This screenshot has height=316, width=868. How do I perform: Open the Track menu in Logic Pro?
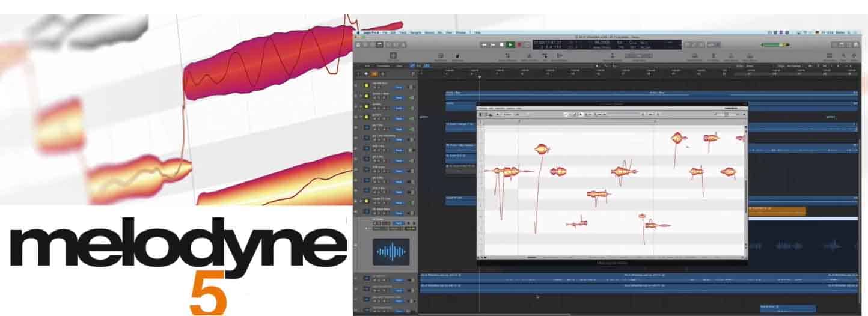403,32
